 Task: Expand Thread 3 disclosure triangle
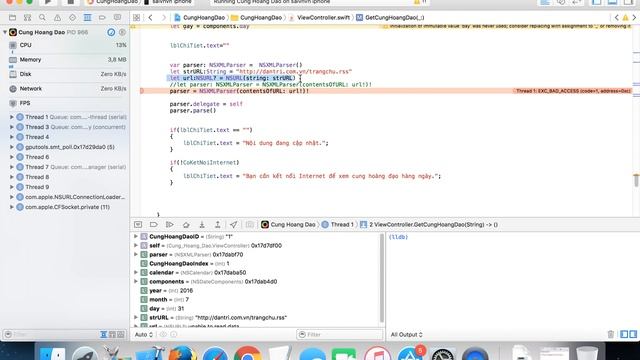click(12, 127)
